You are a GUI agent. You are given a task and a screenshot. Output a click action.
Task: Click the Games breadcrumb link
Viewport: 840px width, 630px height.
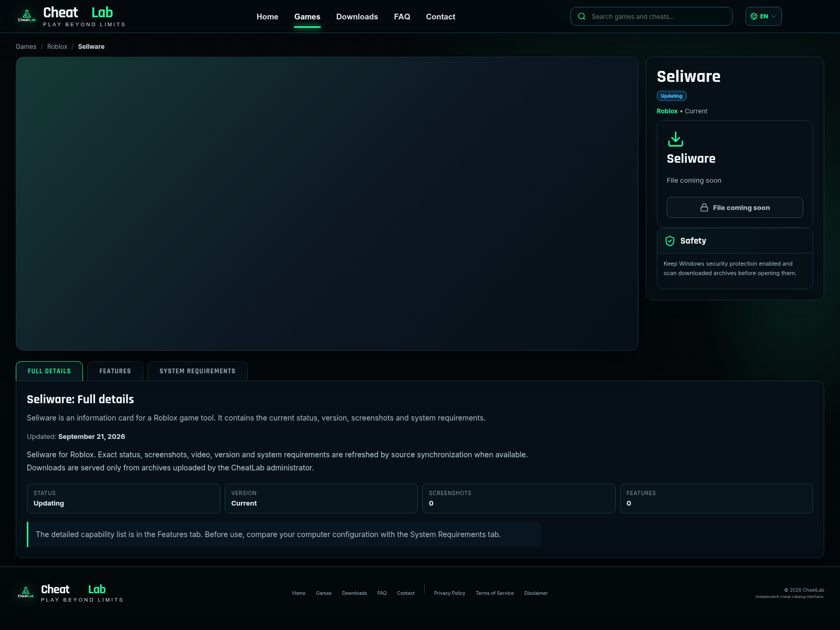click(26, 47)
